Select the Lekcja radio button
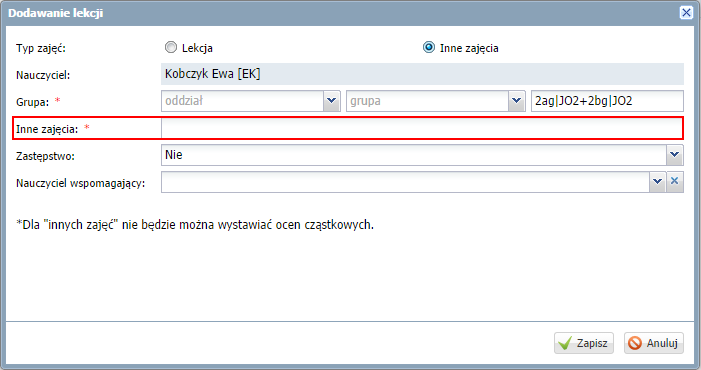Viewport: 701px width, 370px height. (171, 47)
